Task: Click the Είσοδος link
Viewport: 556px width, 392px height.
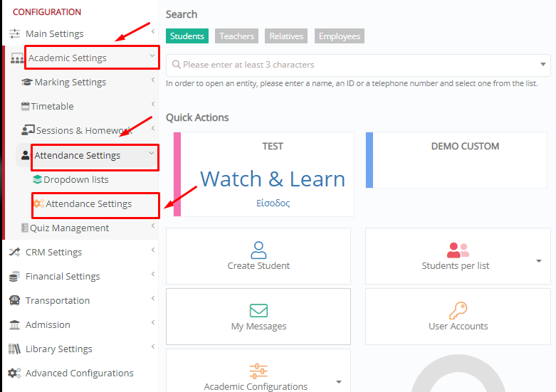Action: point(273,203)
